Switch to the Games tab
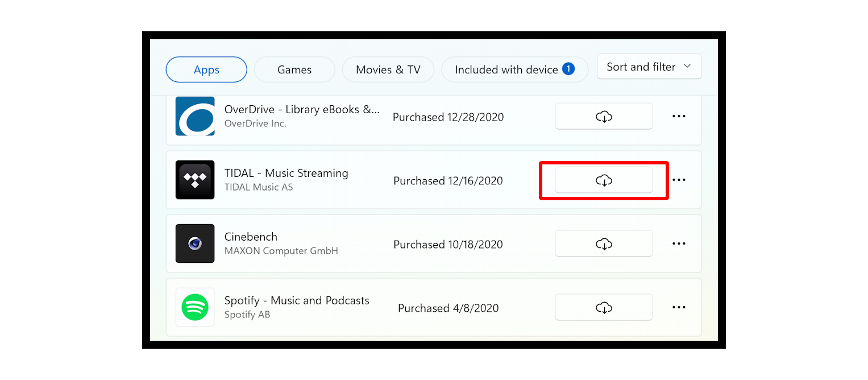 pyautogui.click(x=294, y=69)
